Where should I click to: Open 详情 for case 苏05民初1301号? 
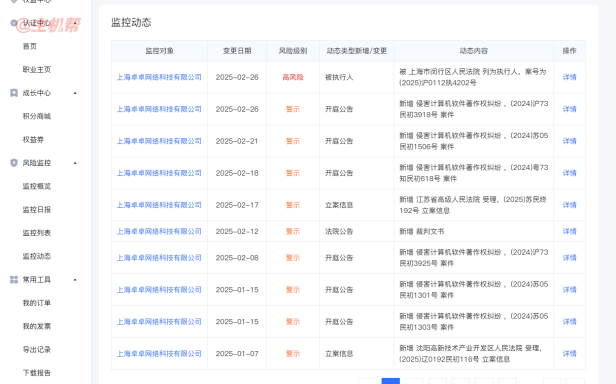569,290
